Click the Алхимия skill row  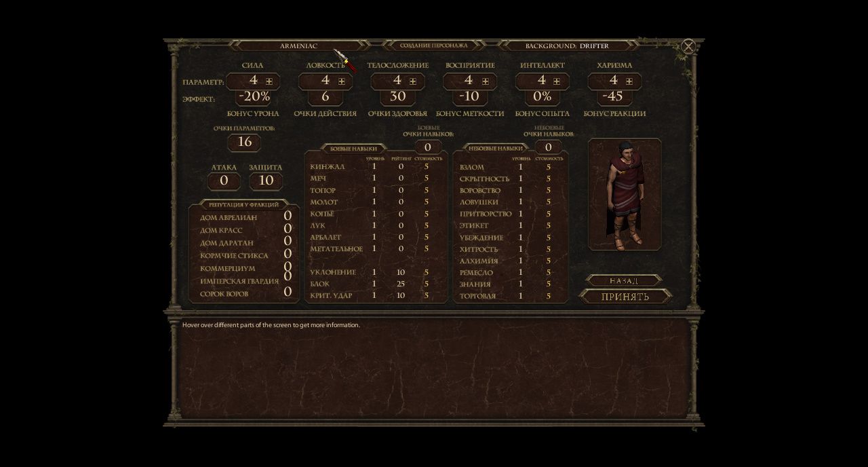[x=479, y=261]
